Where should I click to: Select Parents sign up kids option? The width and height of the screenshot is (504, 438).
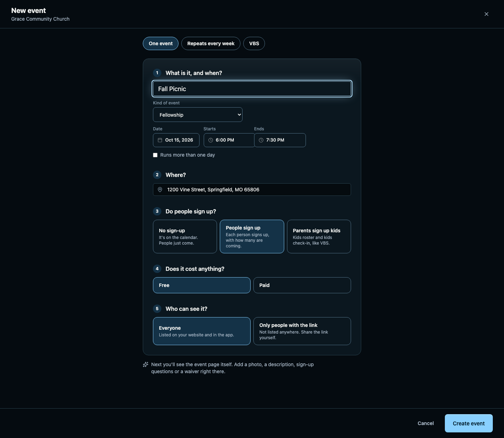pos(319,237)
